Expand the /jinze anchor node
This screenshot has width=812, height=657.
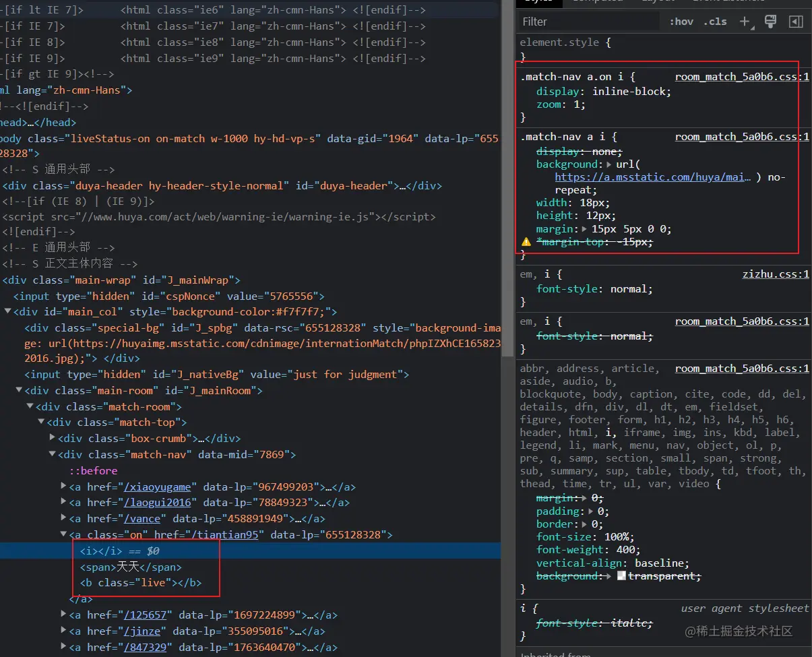point(64,631)
